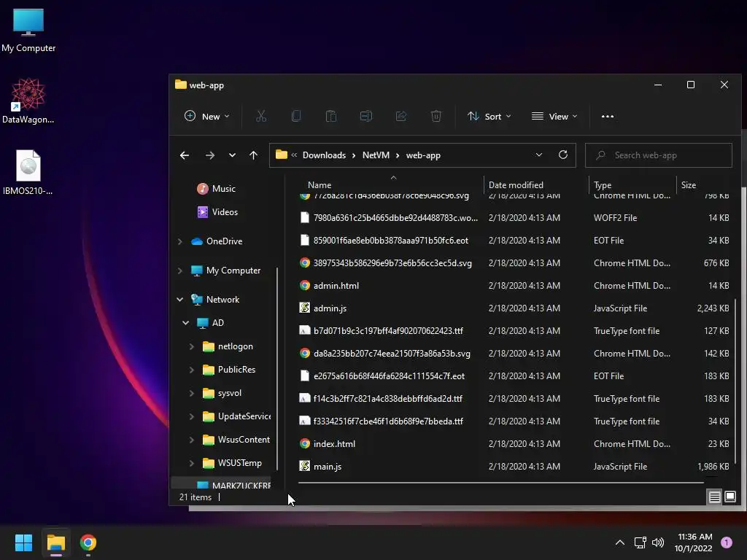Click the Rename icon in toolbar
The image size is (747, 560).
[x=366, y=116]
